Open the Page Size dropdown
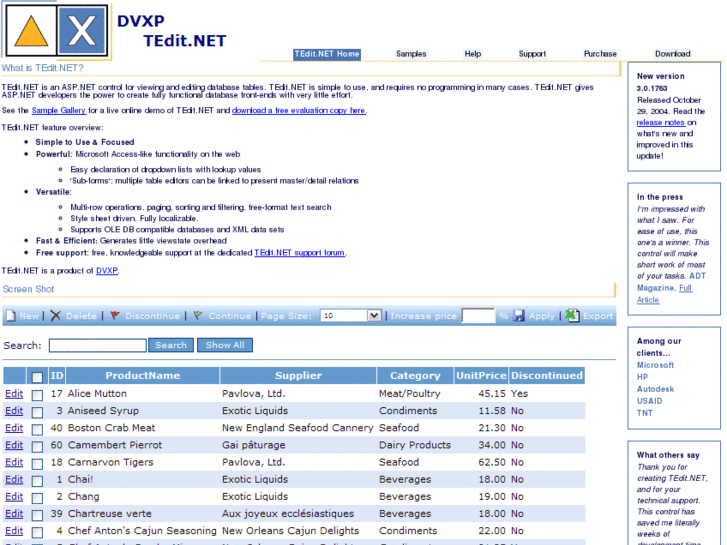 [x=351, y=316]
